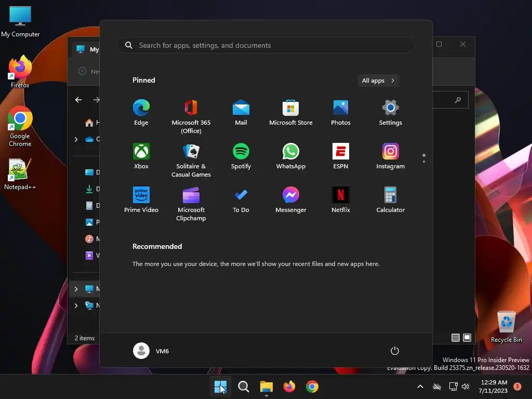Image resolution: width=532 pixels, height=399 pixels.
Task: Click the power button in Start menu
Action: (x=395, y=351)
